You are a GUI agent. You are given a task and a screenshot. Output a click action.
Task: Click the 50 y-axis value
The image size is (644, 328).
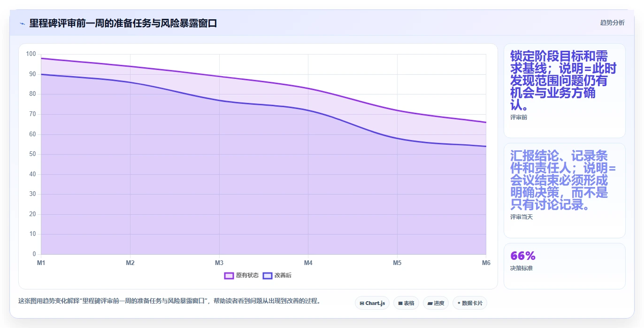[x=32, y=154]
